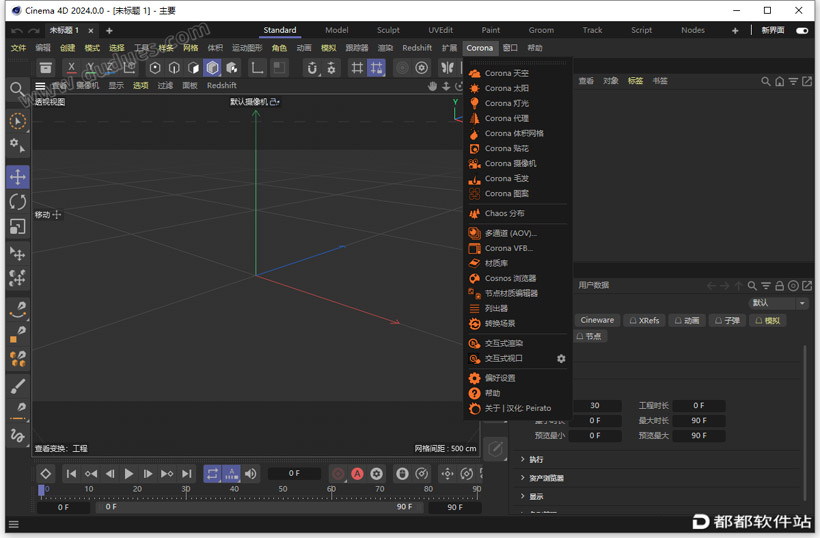
Task: Open the 子弹 tab button
Action: pyautogui.click(x=727, y=320)
